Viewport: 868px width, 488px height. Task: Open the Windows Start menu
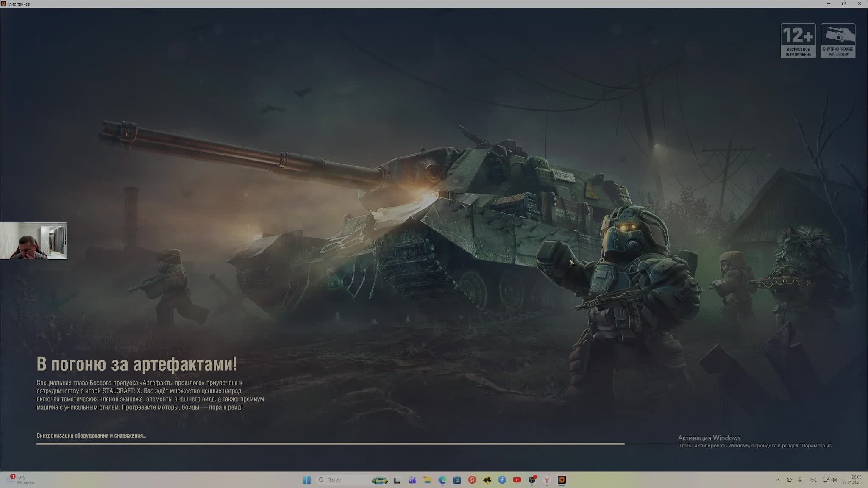click(x=307, y=480)
